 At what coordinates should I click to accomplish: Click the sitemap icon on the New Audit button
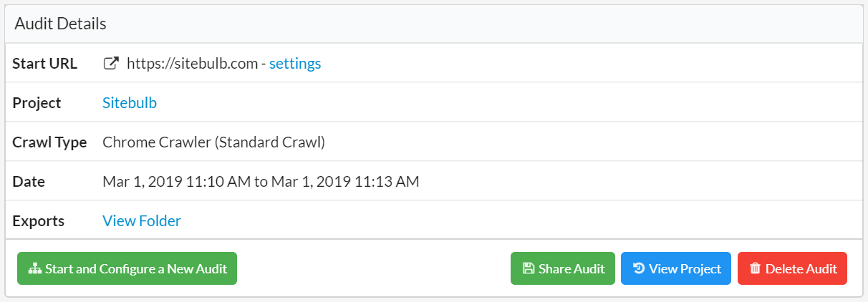coord(34,269)
